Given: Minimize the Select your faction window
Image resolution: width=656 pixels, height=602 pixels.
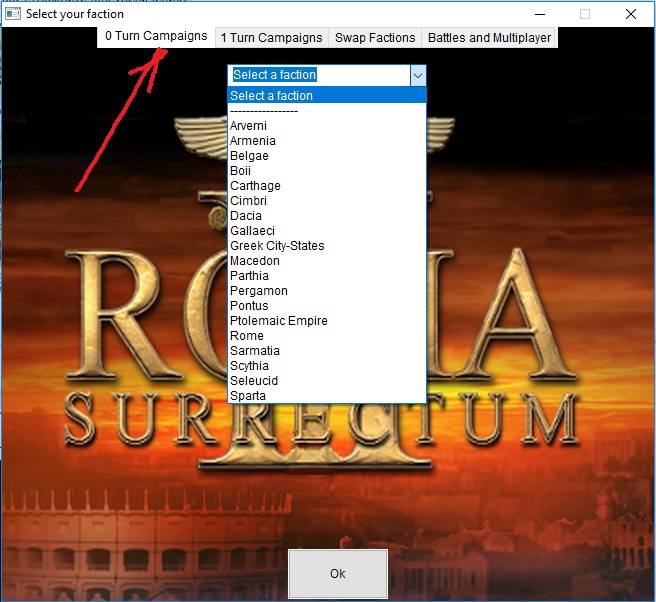Looking at the screenshot, I should (x=540, y=14).
